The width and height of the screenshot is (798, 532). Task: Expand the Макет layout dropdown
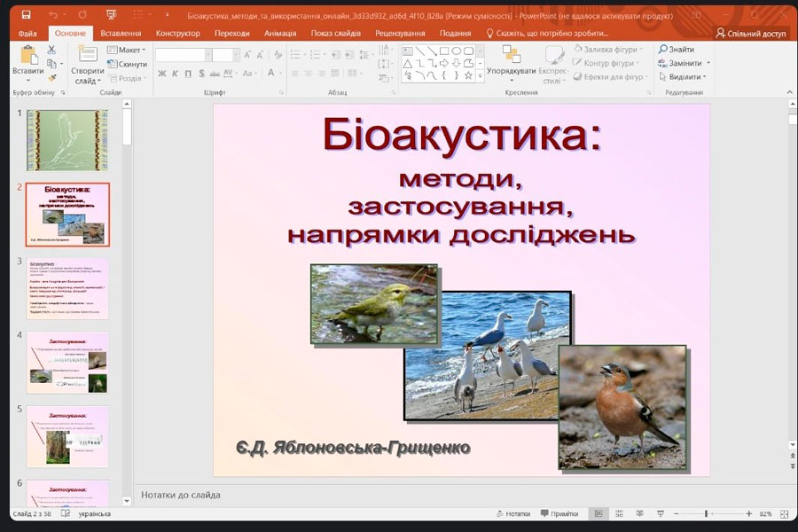coord(127,50)
